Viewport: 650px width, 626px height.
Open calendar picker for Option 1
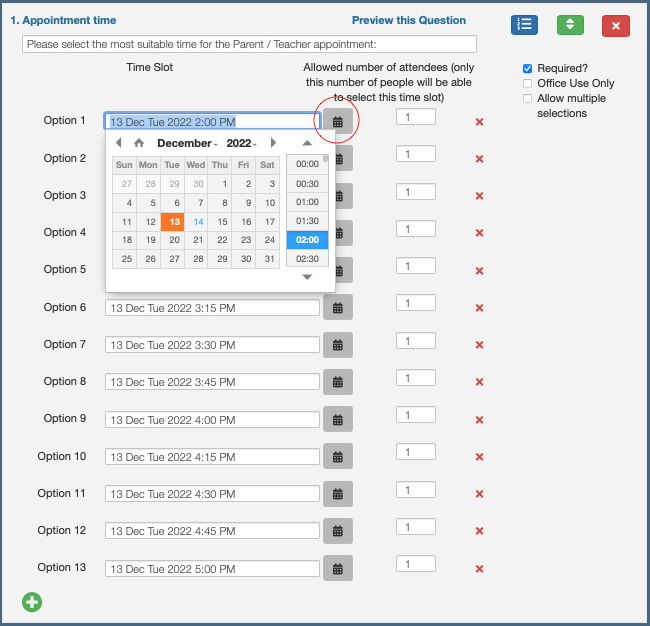point(338,122)
